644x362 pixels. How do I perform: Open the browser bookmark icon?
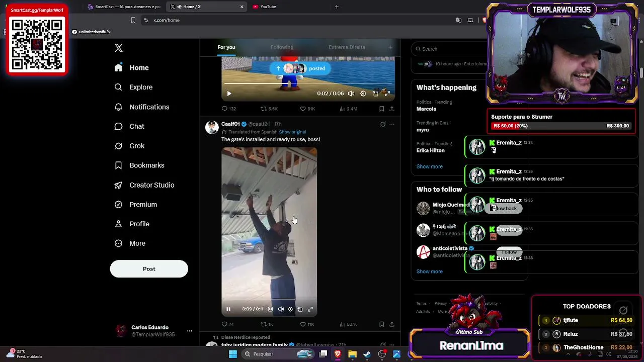pos(133,20)
